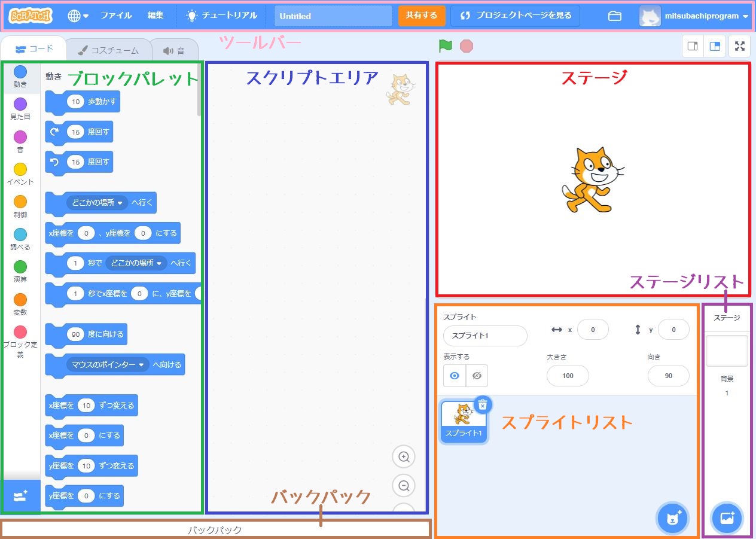
Task: Switch to the コスチューム tab
Action: tap(108, 50)
